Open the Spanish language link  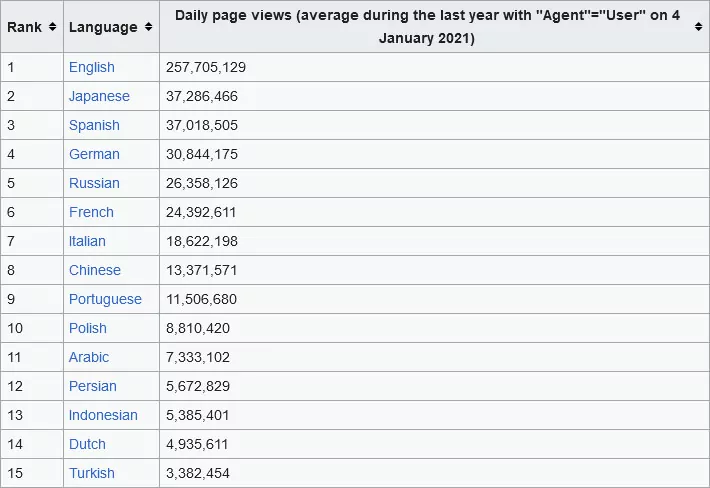tap(94, 125)
